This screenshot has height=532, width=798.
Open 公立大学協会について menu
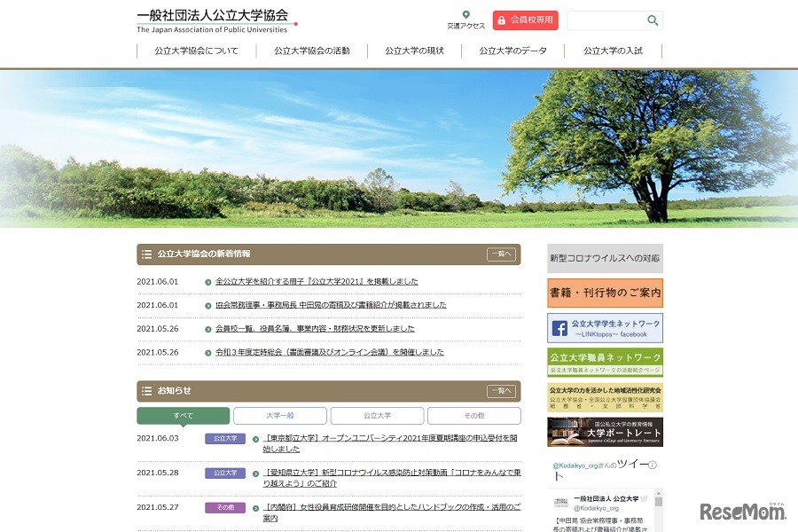tap(196, 51)
